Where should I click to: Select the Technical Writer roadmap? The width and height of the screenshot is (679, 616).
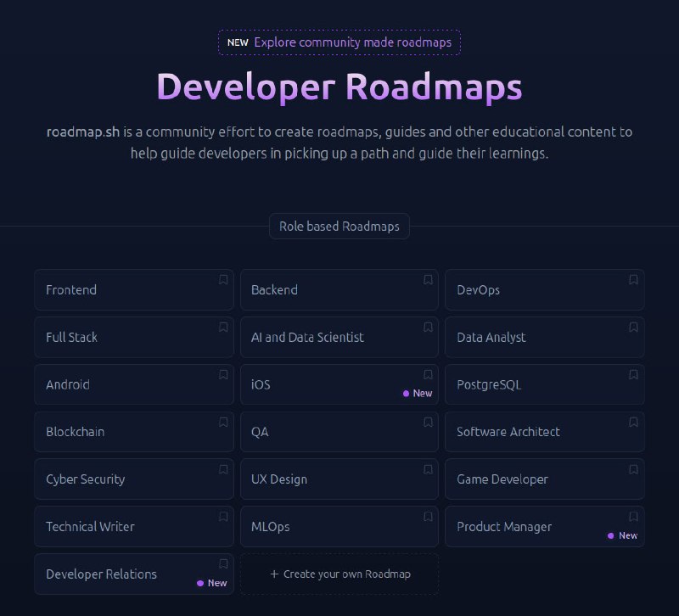tap(134, 526)
